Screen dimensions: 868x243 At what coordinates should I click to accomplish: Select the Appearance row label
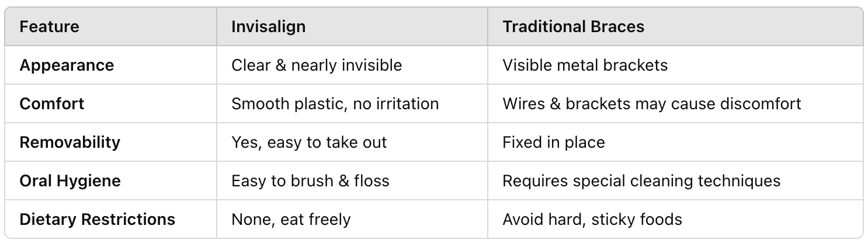[67, 65]
